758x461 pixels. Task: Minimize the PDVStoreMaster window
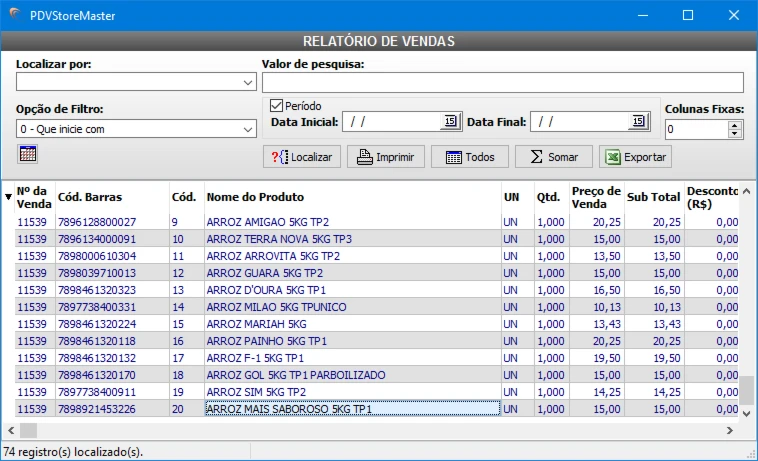(642, 15)
